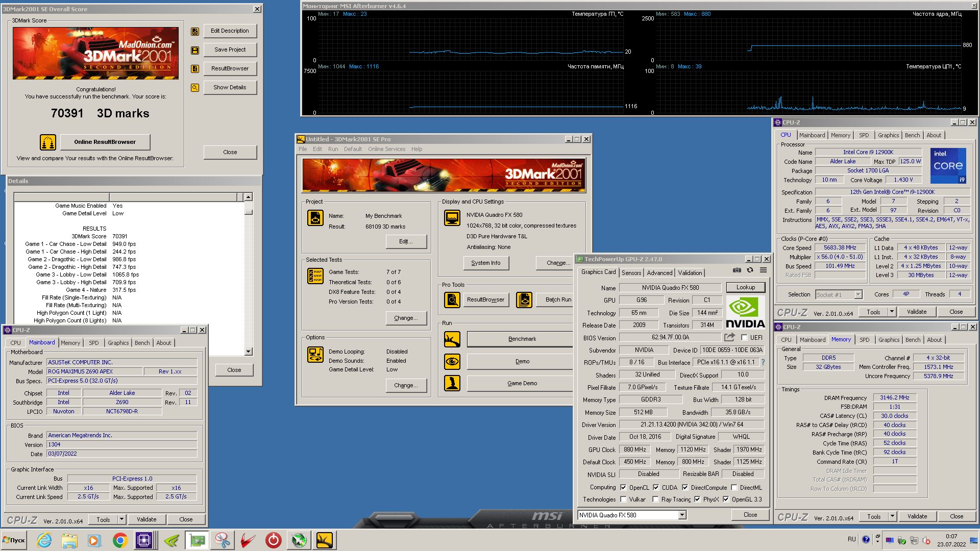Click the Lookup button in GPU-Z
Image resolution: width=980 pixels, height=551 pixels.
tap(745, 287)
